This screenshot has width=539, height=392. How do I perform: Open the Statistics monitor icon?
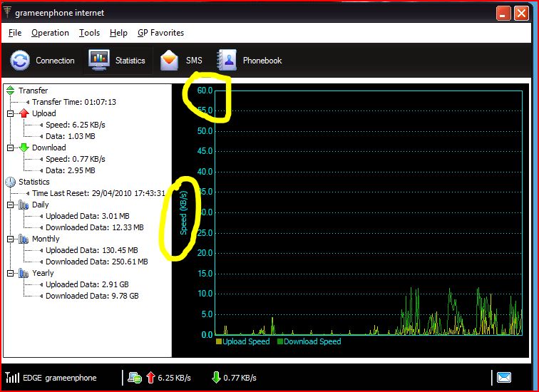coord(99,60)
